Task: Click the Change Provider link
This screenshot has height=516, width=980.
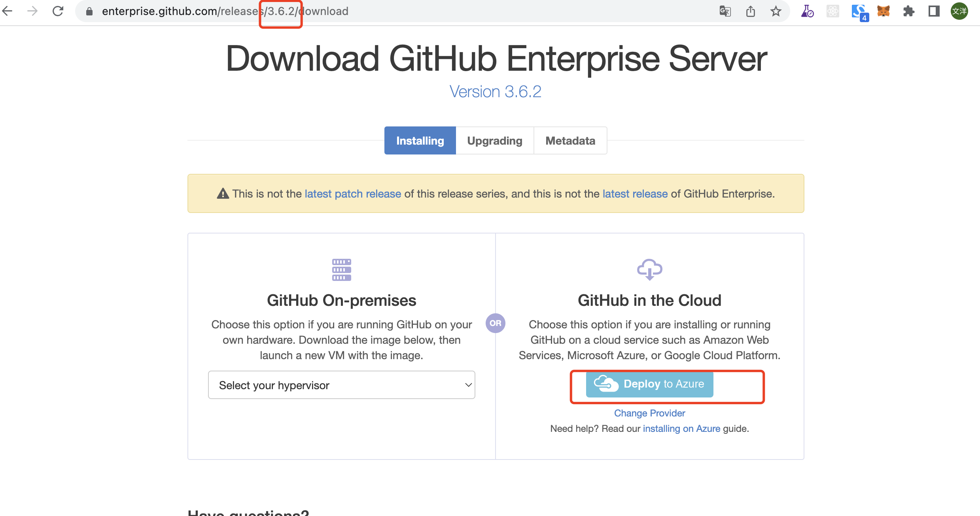Action: (649, 413)
